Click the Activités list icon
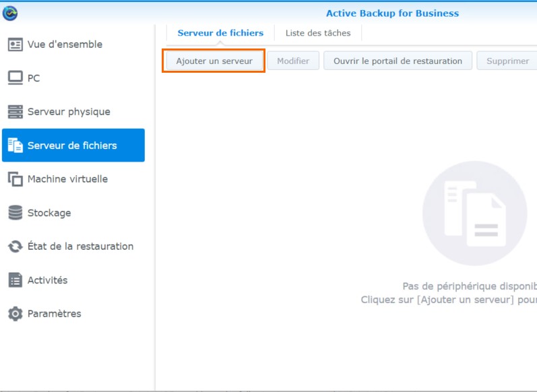 (x=15, y=280)
